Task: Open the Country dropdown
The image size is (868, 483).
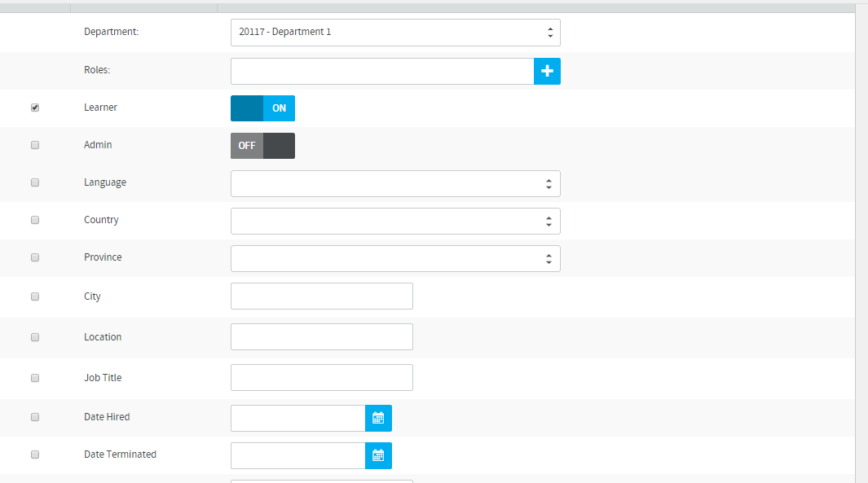Action: [395, 222]
